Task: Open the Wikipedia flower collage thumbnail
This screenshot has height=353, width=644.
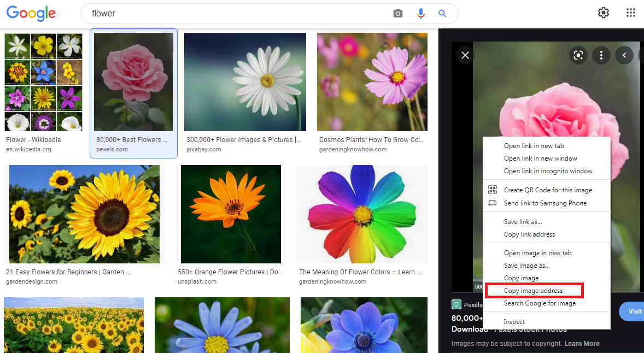Action: pos(43,82)
